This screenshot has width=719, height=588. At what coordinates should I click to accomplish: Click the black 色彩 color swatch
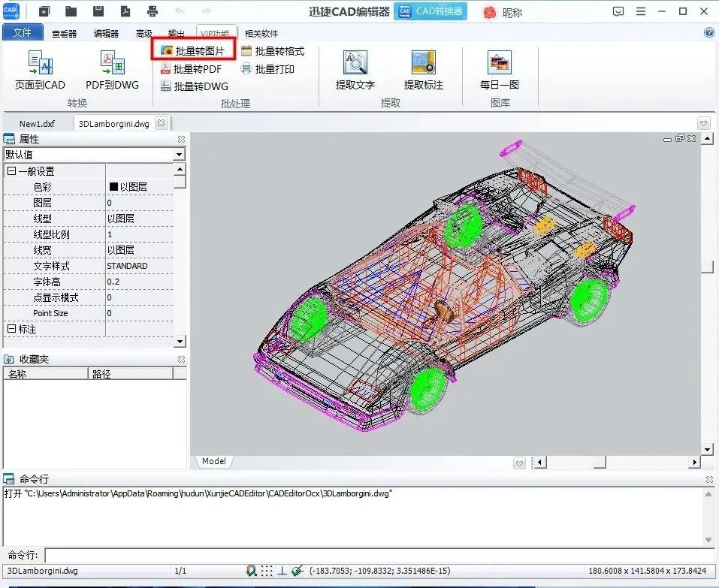point(114,187)
